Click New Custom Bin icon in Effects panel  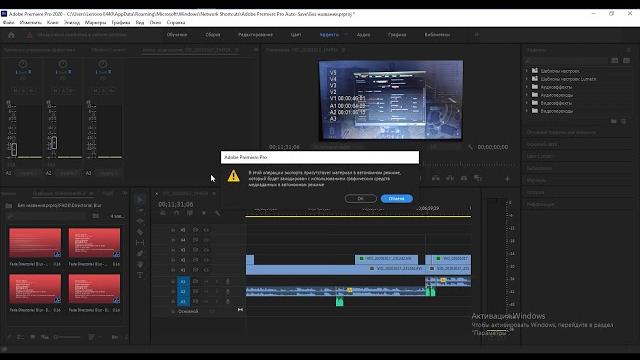(x=613, y=121)
